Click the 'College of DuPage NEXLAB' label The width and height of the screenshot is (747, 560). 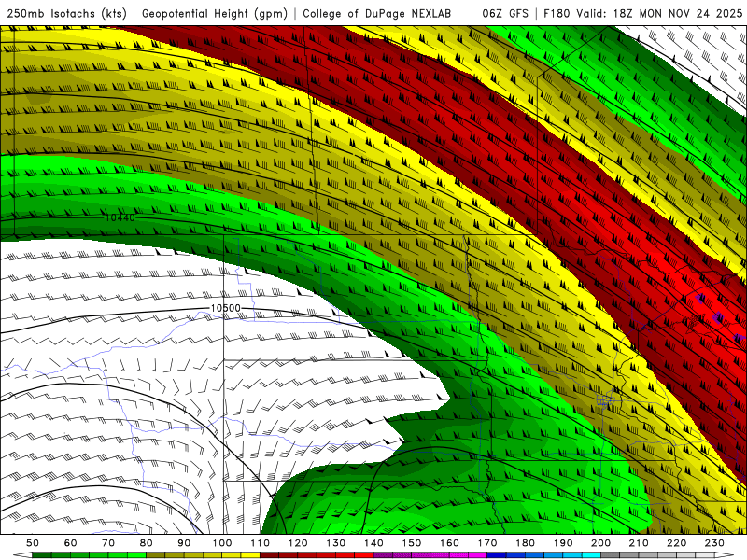(376, 13)
